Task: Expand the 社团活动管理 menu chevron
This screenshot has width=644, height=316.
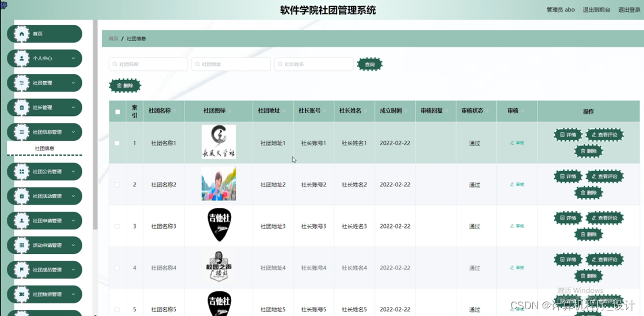Action: [x=73, y=196]
